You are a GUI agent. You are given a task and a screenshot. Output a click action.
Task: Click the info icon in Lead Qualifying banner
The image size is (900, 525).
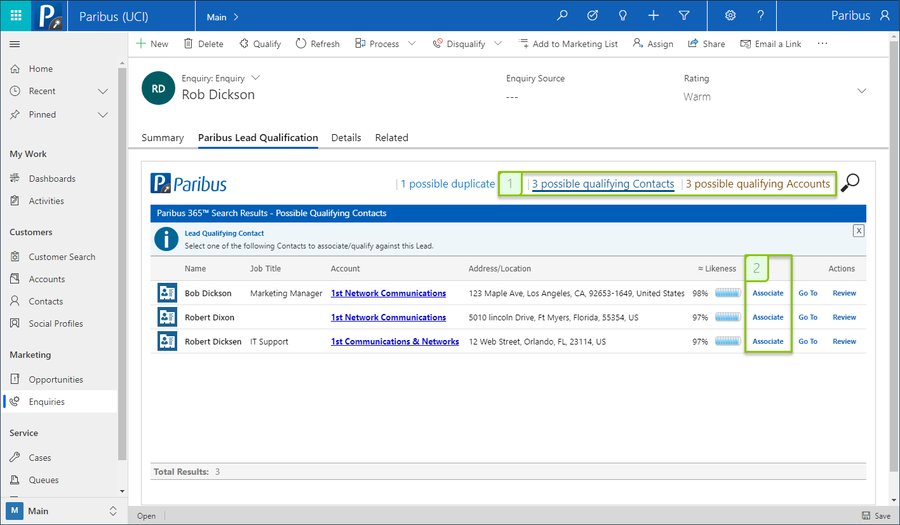click(166, 239)
